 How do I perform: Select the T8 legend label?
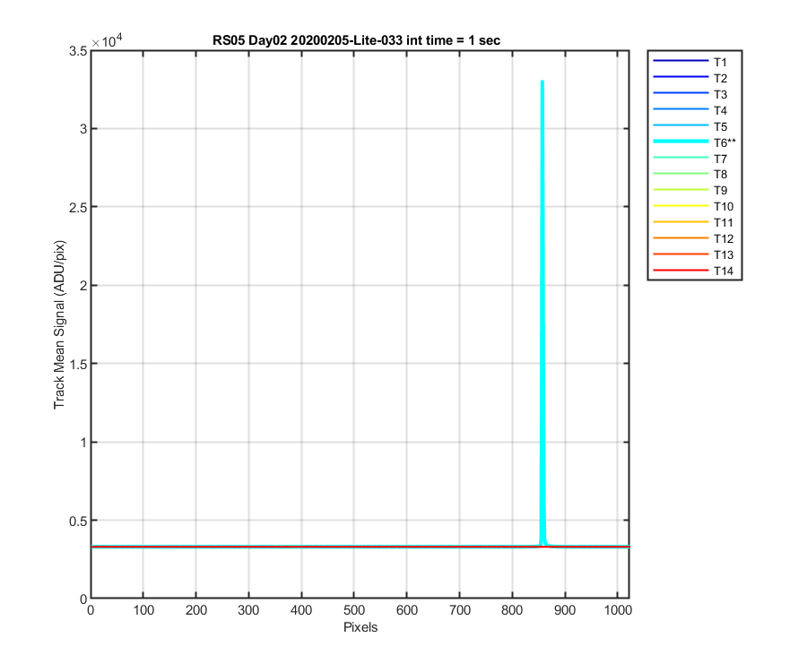720,175
